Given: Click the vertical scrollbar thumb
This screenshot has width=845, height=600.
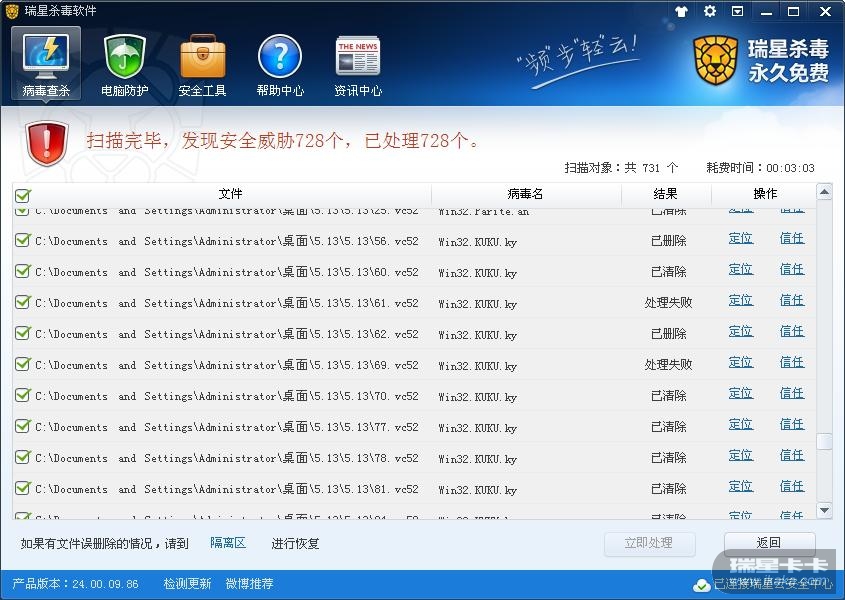Looking at the screenshot, I should pos(825,442).
